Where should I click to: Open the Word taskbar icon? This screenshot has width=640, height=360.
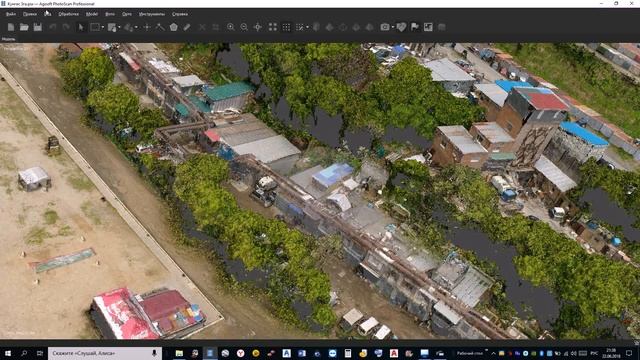click(x=302, y=353)
